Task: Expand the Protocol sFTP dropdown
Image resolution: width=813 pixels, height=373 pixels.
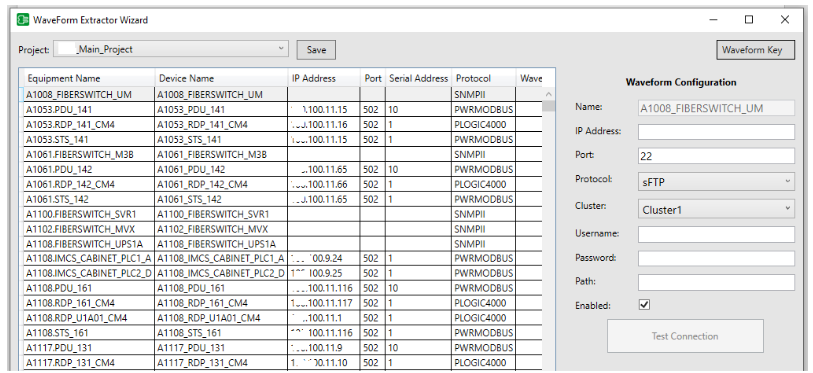Action: 716,181
